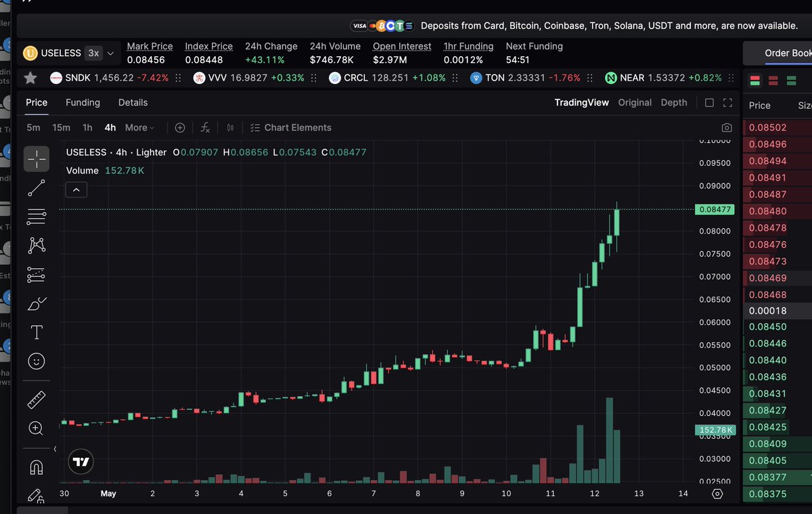Image resolution: width=812 pixels, height=514 pixels.
Task: Select the text annotation tool
Action: [37, 333]
